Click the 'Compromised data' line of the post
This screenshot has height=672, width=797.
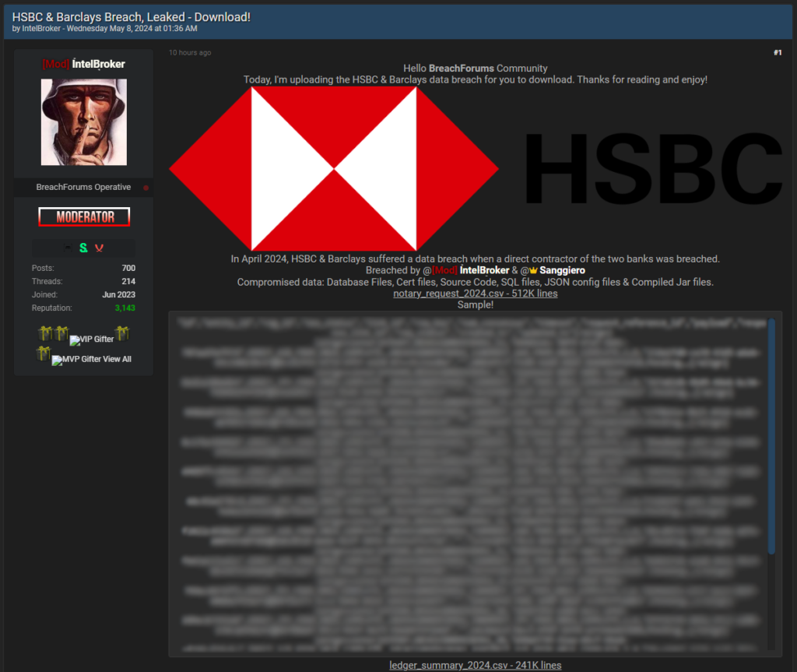point(476,282)
